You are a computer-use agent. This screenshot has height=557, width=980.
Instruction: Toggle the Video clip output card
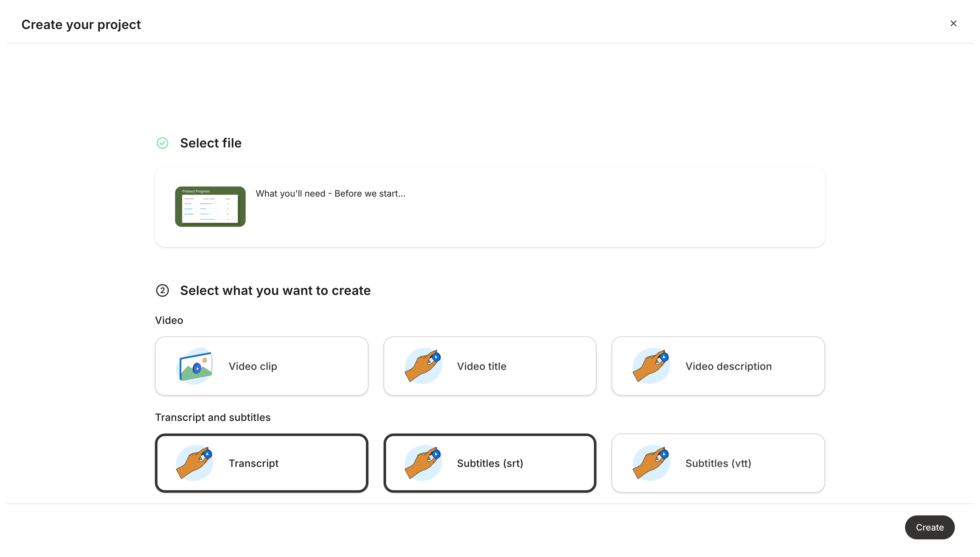tap(261, 366)
